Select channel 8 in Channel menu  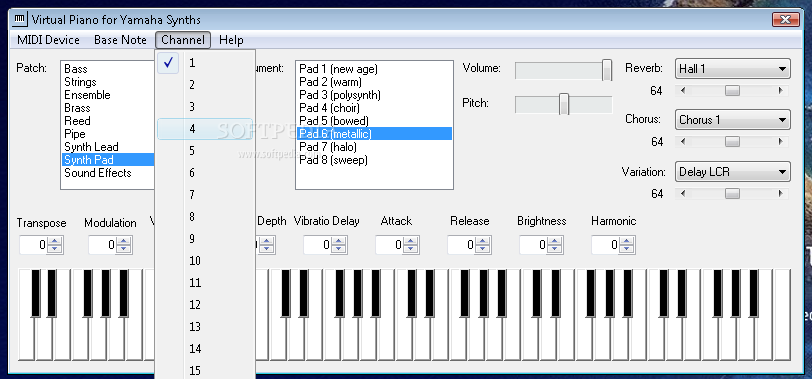pyautogui.click(x=205, y=217)
